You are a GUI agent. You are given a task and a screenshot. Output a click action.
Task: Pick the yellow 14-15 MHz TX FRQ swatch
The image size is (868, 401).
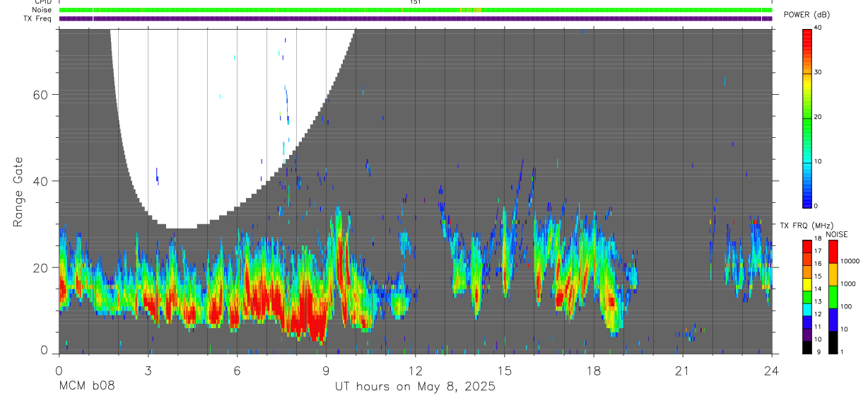[807, 284]
